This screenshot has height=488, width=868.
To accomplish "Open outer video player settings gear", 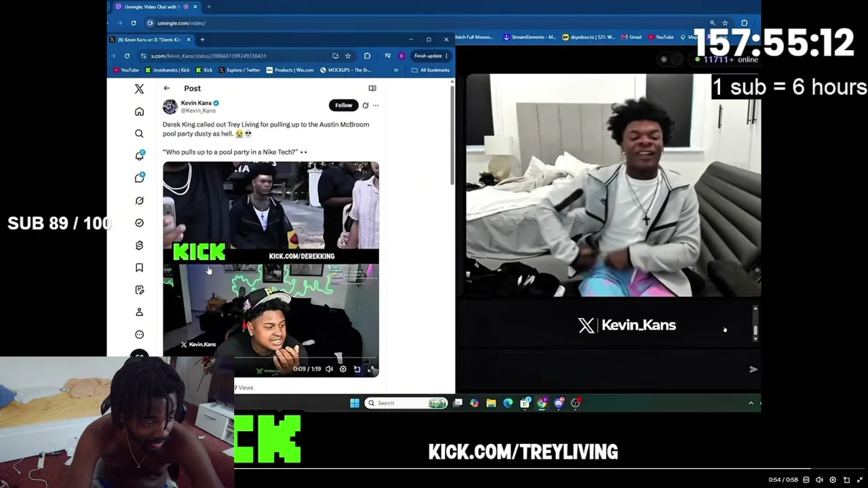I will (x=833, y=480).
